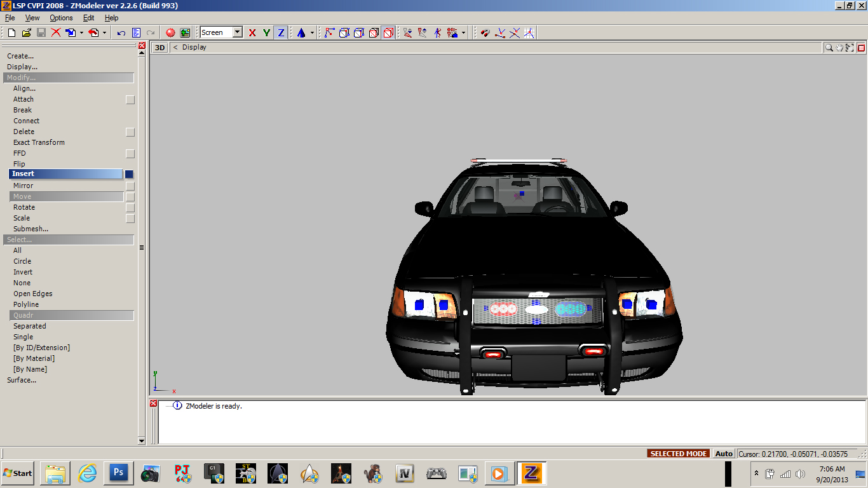Open the Screen coordinate system dropdown
Image resolution: width=868 pixels, height=488 pixels.
point(237,32)
